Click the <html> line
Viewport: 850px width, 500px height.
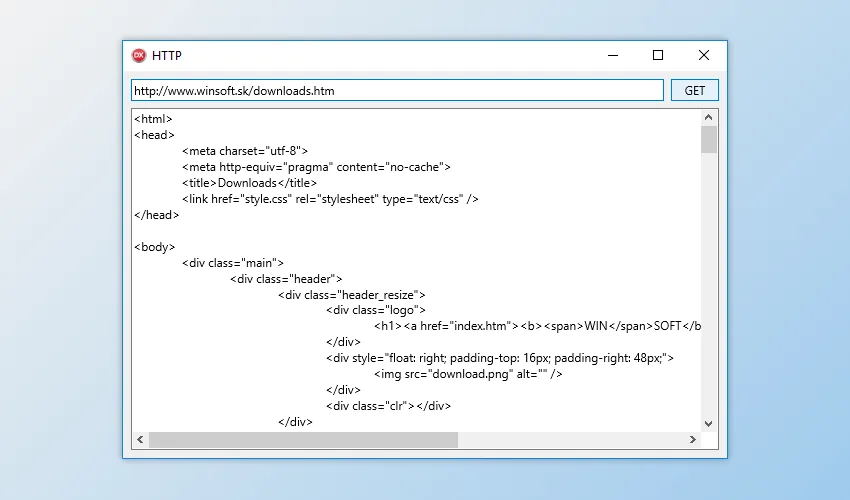(153, 119)
